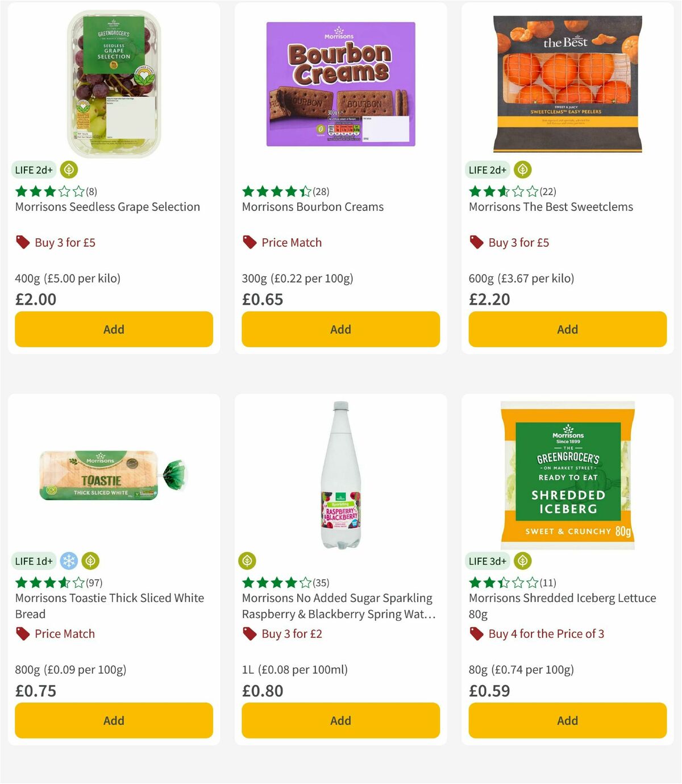Add The Best Sweetclems to the basket
682x784 pixels.
click(567, 329)
